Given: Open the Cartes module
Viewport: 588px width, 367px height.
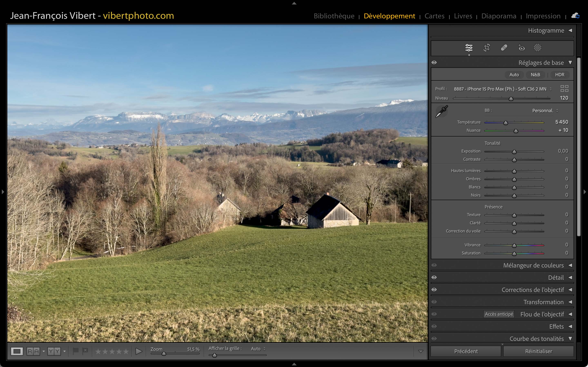Looking at the screenshot, I should pos(434,16).
